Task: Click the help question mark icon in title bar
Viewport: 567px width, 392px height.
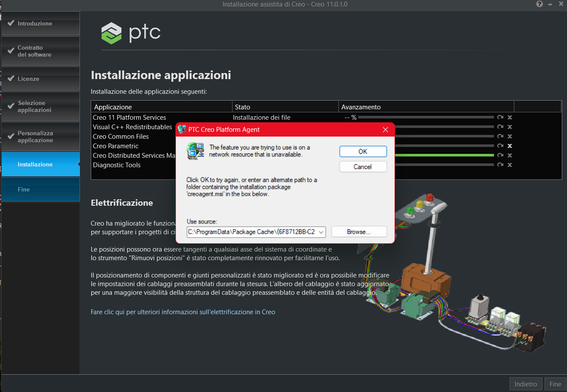Action: pos(540,4)
